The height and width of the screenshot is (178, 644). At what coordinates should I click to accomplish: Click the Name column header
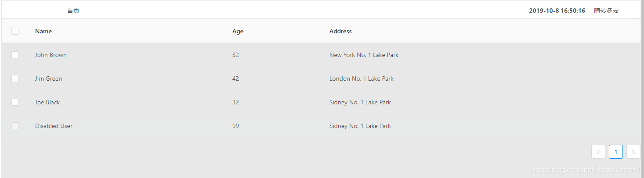(43, 31)
